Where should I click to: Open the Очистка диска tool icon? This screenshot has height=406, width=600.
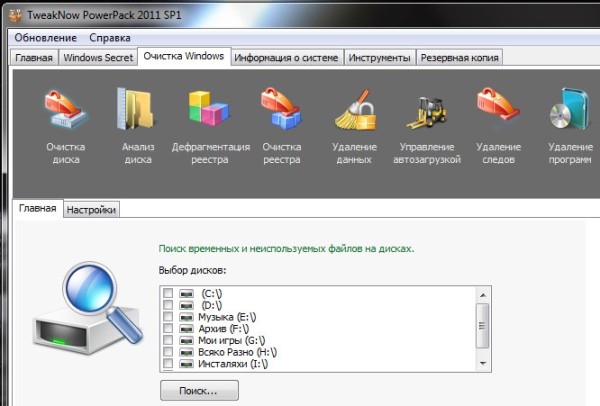pos(66,108)
